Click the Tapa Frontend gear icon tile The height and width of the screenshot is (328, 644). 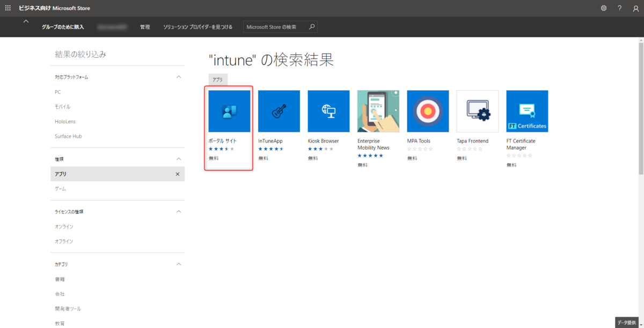(x=477, y=111)
